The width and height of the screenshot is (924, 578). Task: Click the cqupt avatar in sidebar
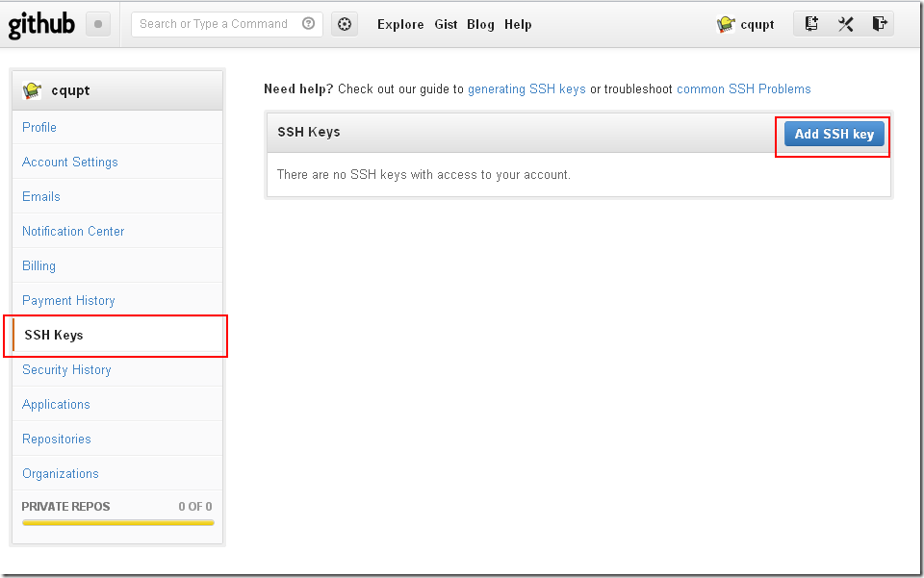click(32, 90)
